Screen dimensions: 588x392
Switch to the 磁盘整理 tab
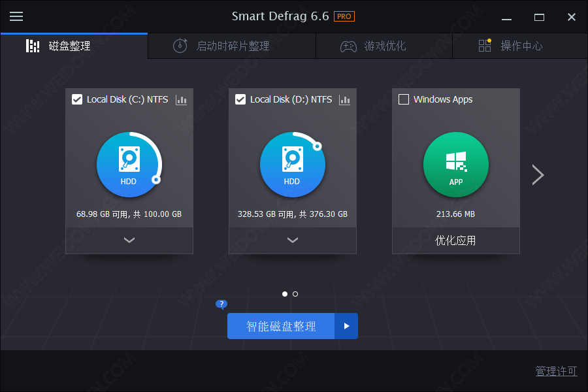pyautogui.click(x=74, y=46)
